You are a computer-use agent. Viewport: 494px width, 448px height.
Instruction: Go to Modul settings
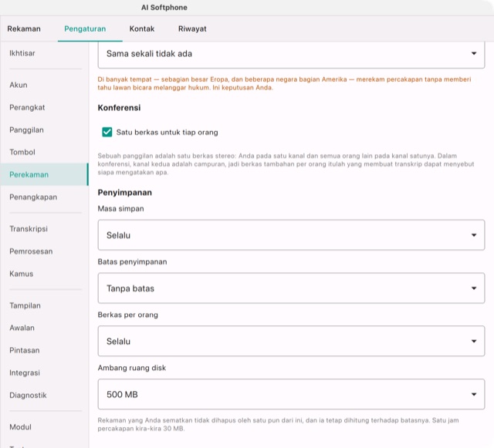(45, 427)
